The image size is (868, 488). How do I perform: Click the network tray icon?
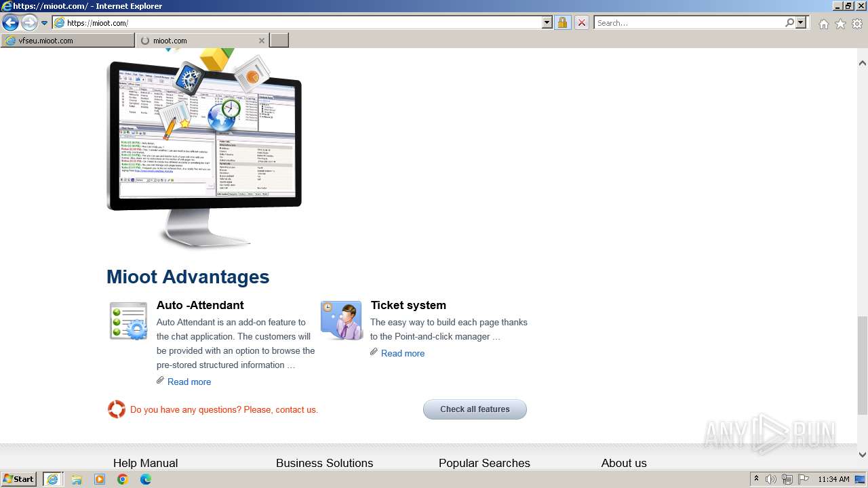[787, 479]
